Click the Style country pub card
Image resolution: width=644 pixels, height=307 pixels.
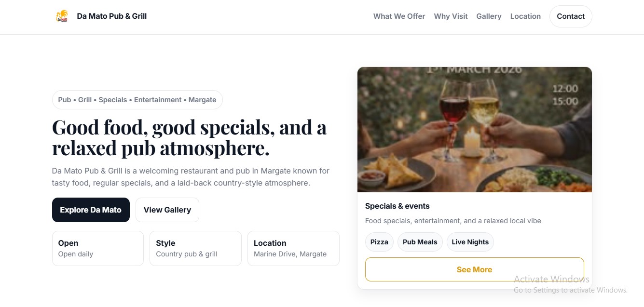point(195,248)
